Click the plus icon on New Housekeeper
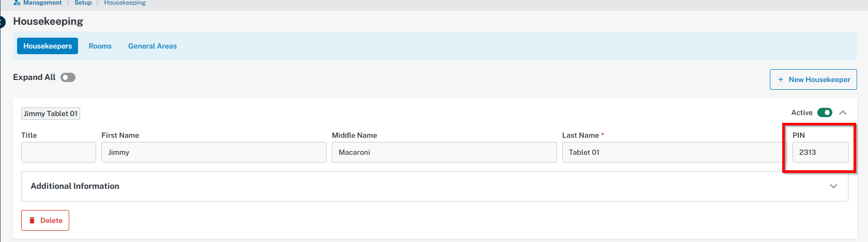Viewport: 868px width, 242px height. (x=781, y=79)
